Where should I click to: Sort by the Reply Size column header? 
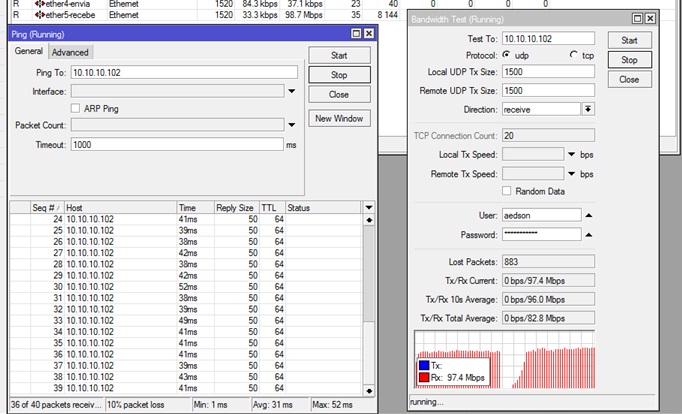click(237, 207)
